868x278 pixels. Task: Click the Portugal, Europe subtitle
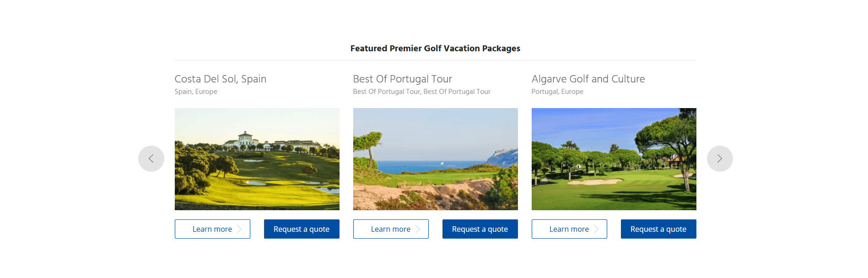(x=557, y=92)
